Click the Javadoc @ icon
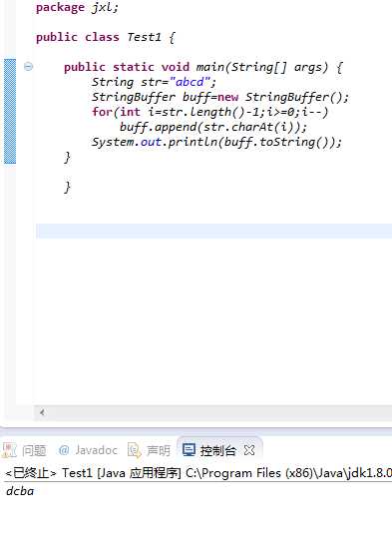The image size is (392, 556). point(64,450)
